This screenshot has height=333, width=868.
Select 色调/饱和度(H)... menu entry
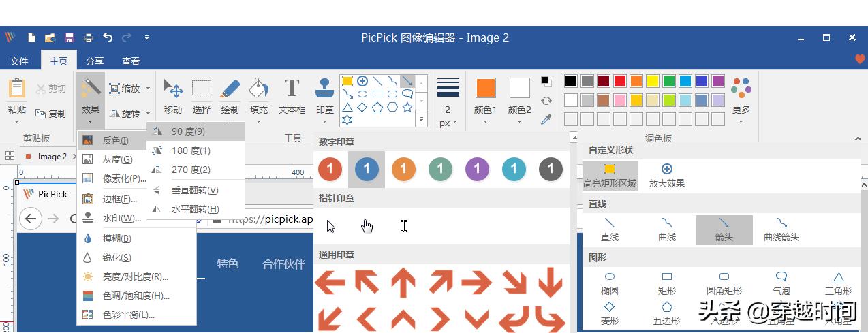(x=137, y=296)
